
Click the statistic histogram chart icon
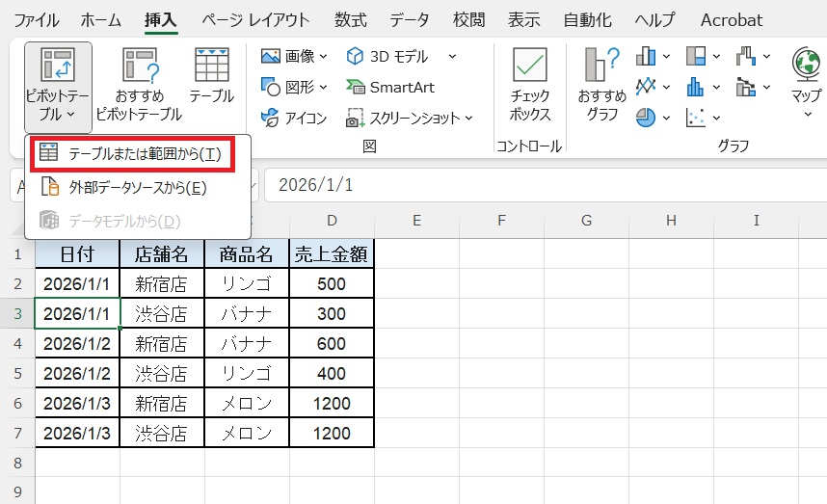point(696,87)
